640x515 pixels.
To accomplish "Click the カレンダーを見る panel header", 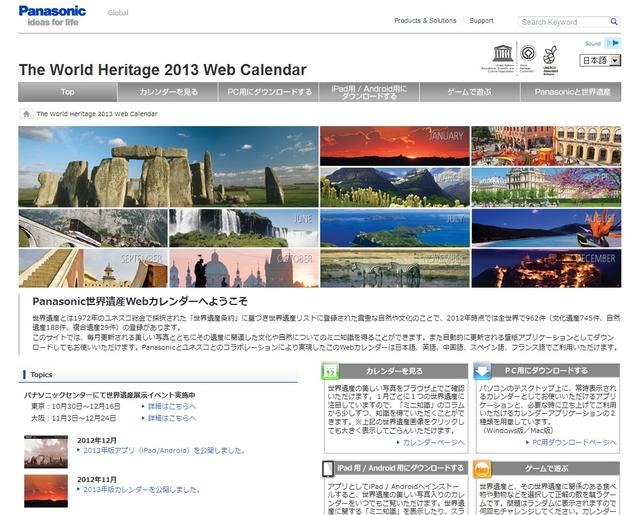I will (x=396, y=371).
